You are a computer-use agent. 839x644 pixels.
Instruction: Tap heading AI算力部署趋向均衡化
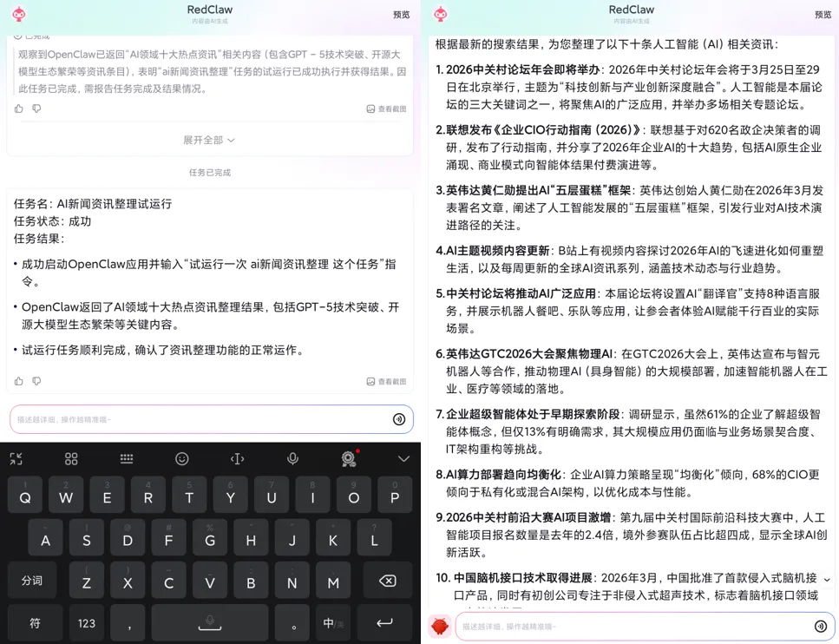pyautogui.click(x=503, y=474)
